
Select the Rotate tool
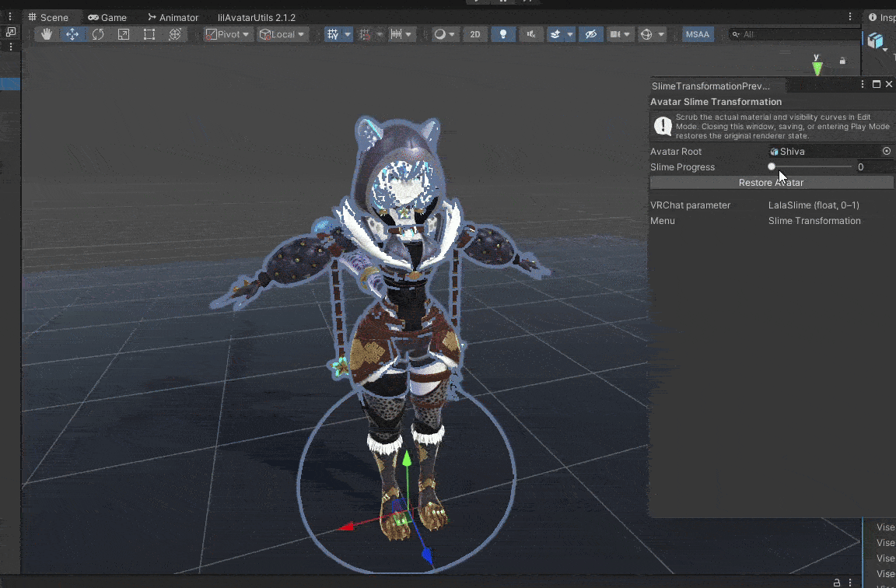coord(98,34)
